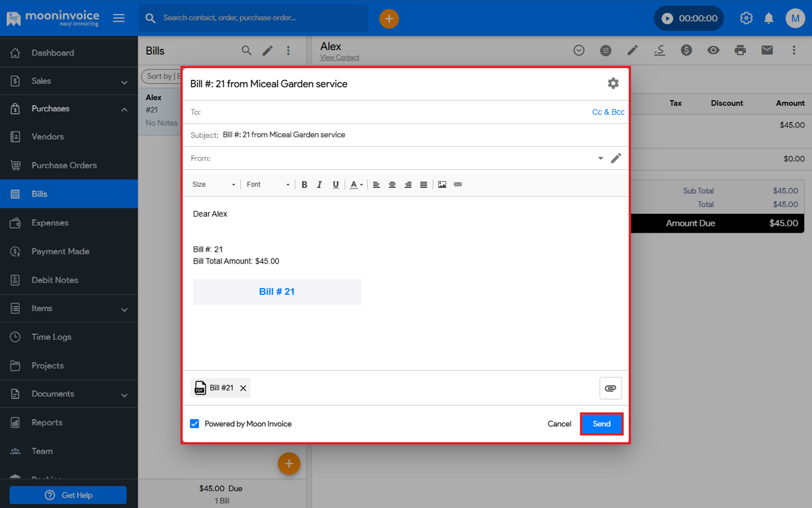The width and height of the screenshot is (812, 508).
Task: Uncheck Powered by Moon Invoice checkbox
Action: point(195,424)
